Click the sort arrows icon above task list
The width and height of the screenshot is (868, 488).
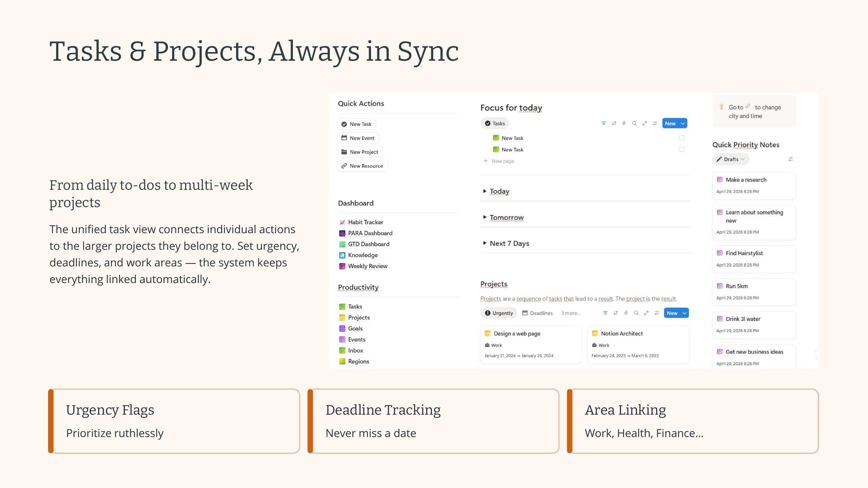(x=614, y=123)
